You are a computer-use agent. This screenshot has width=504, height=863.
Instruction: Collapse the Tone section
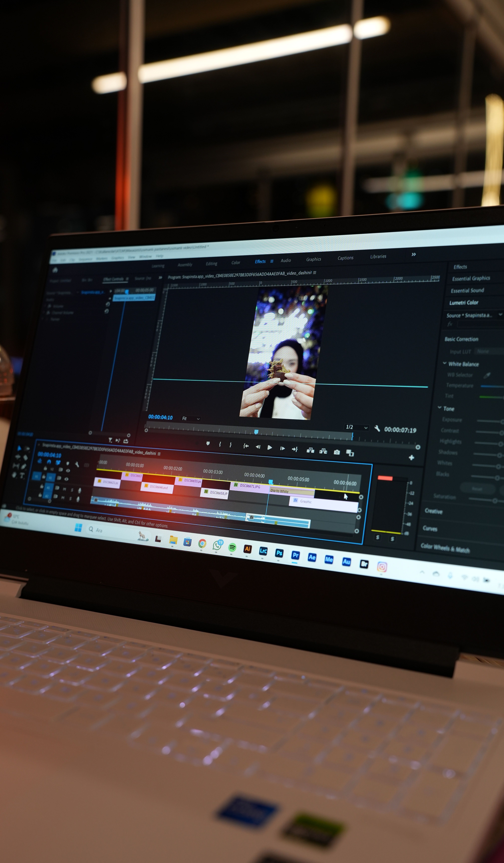click(439, 407)
